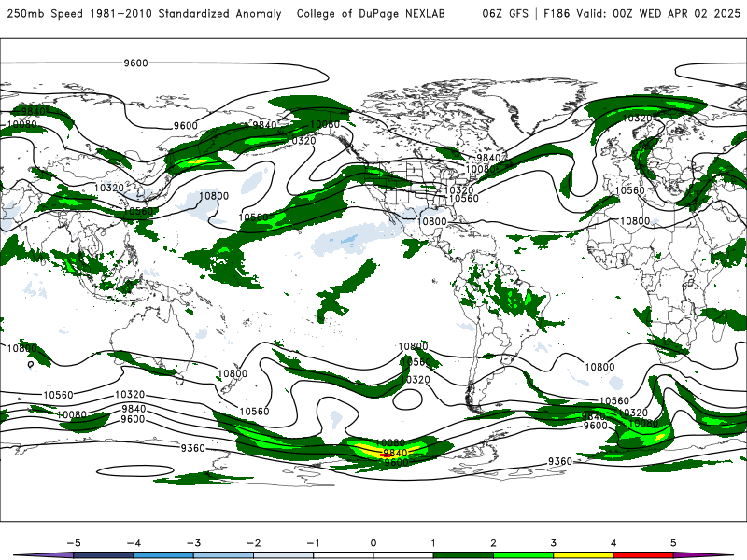Click the colorbar tick label '-5'
Screen dimensions: 747x560
click(x=74, y=543)
